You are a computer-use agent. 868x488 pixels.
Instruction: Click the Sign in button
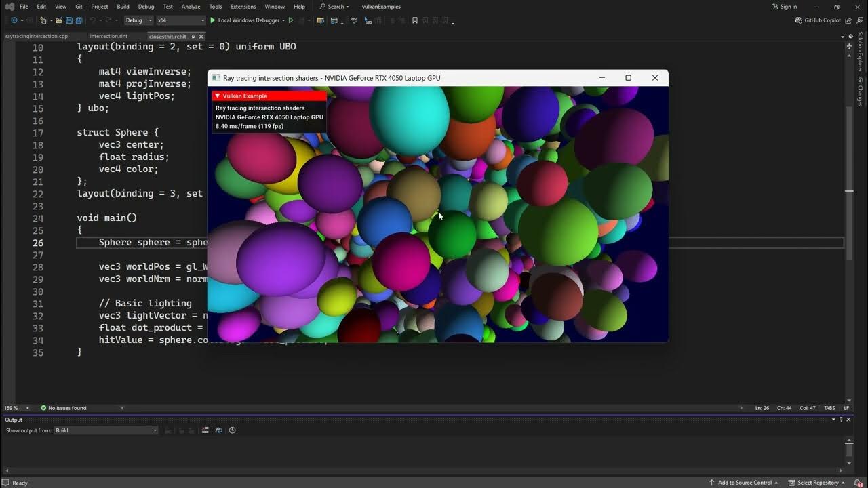click(785, 7)
